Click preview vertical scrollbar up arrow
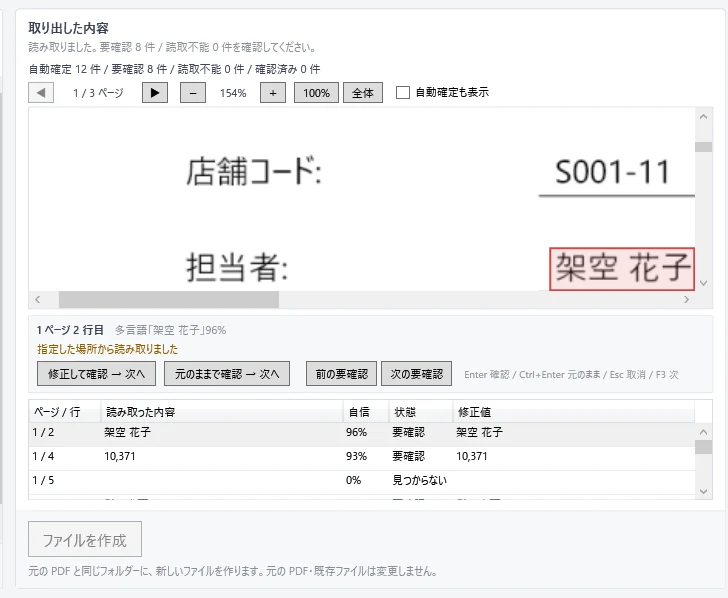Viewport: 728px width, 598px height. tap(703, 117)
